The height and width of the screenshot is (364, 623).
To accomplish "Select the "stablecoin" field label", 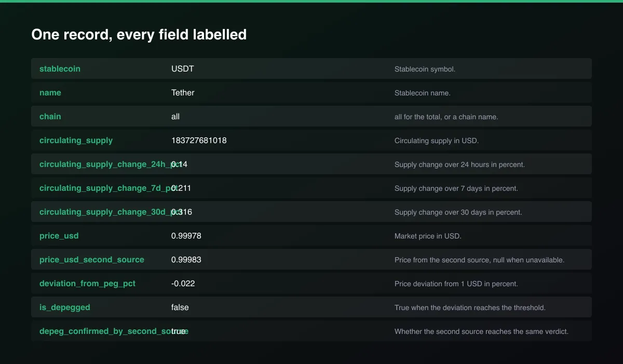I will tap(60, 68).
